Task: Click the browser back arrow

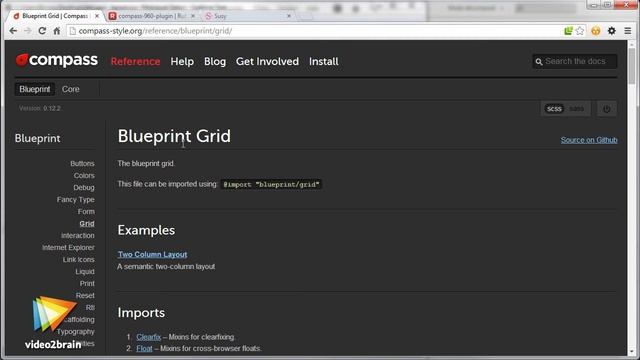Action: (13, 31)
